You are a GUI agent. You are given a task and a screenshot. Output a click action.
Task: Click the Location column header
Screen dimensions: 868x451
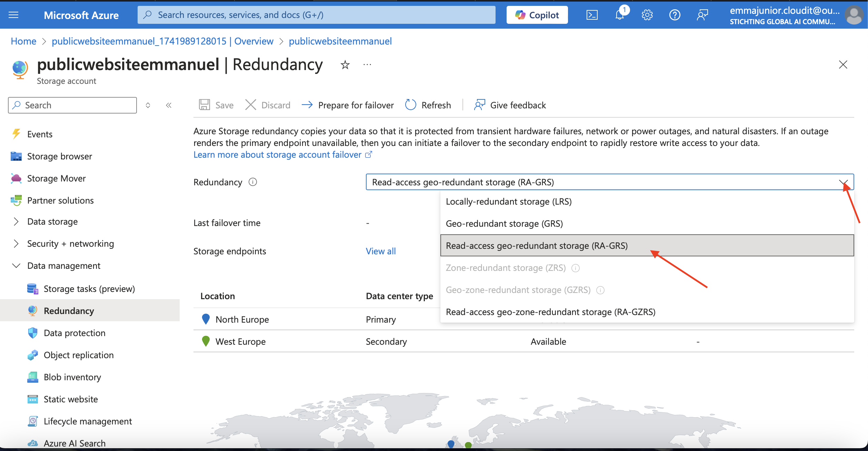(218, 296)
